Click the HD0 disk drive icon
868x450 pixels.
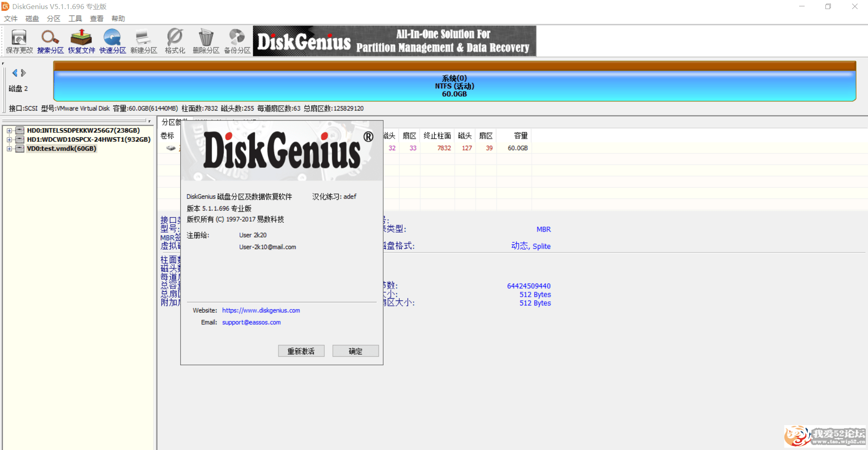coord(19,131)
